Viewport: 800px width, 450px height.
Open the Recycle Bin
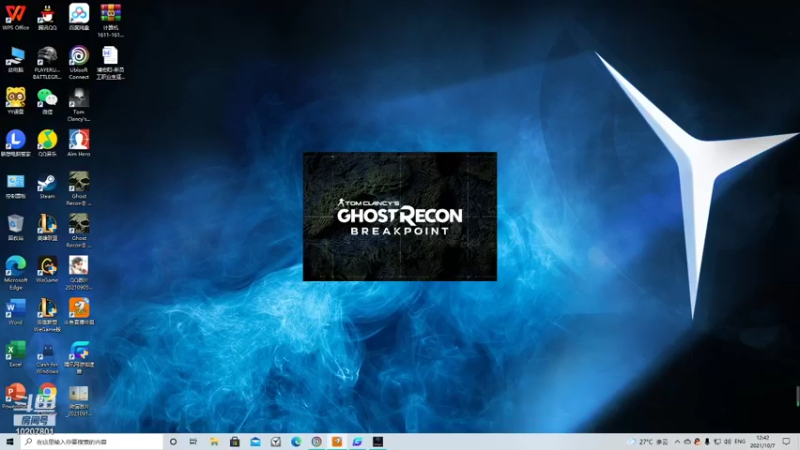(x=15, y=228)
